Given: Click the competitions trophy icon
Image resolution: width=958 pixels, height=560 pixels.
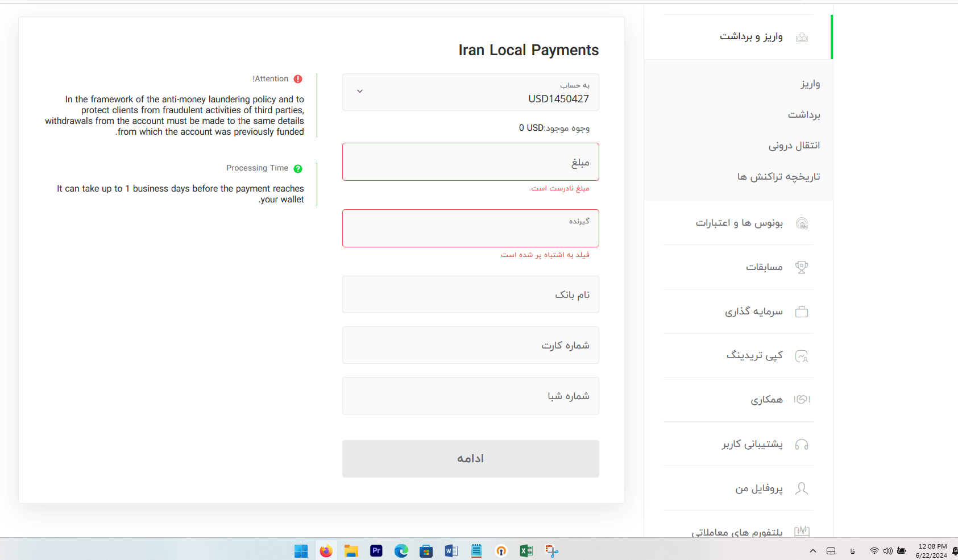Looking at the screenshot, I should [802, 267].
